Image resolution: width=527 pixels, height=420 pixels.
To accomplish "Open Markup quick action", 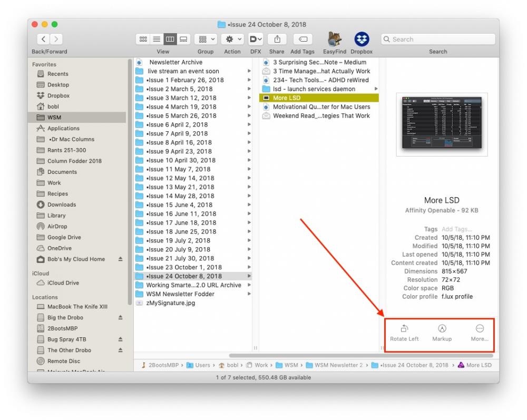I will point(442,329).
